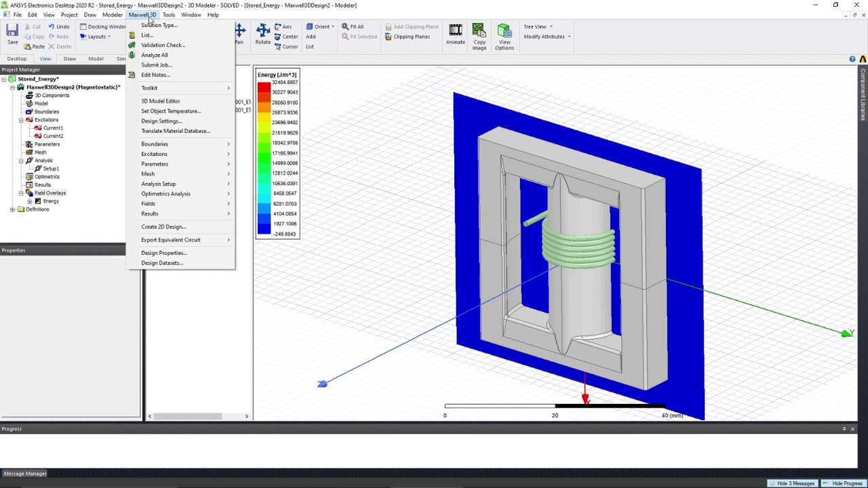This screenshot has width=868, height=488.
Task: Click the dark blue color legend swatch
Action: [263, 229]
